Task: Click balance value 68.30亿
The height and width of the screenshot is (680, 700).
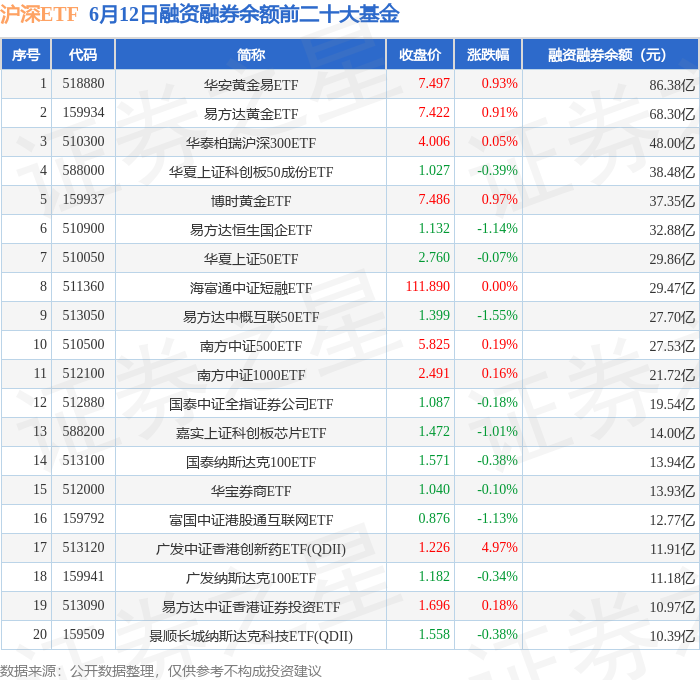Action: point(672,114)
